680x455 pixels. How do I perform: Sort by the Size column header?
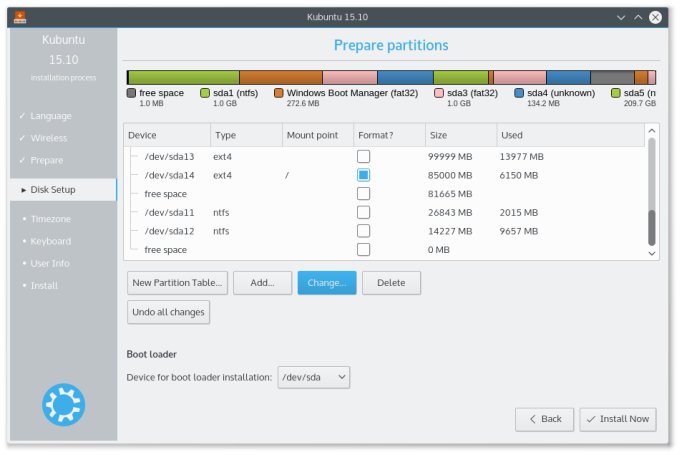pyautogui.click(x=461, y=135)
